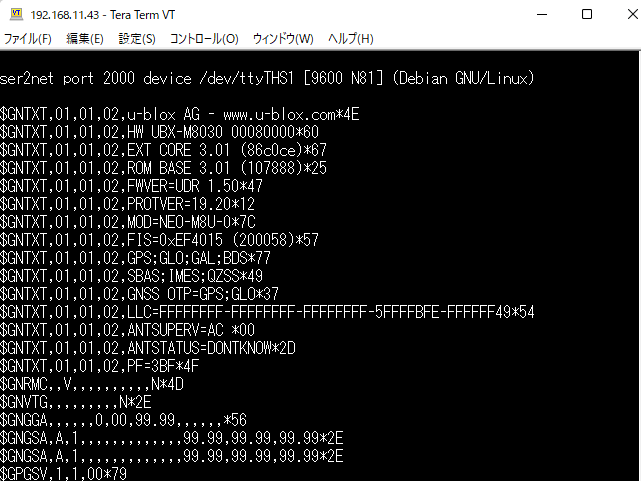This screenshot has width=641, height=481.
Task: Click the LLC=FFFFFFFF line
Action: [267, 312]
